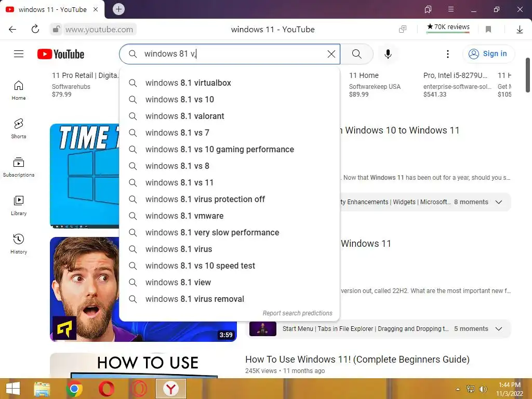
Task: Click Report search predictions link
Action: pyautogui.click(x=297, y=313)
